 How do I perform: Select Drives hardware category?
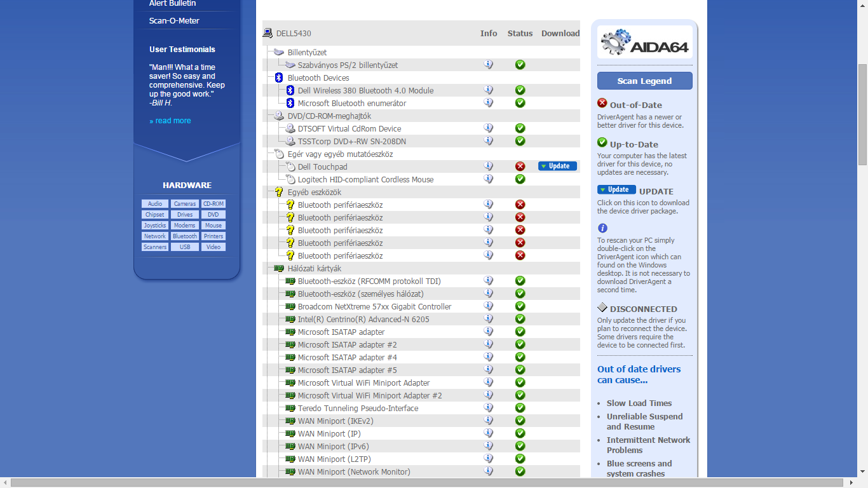185,215
